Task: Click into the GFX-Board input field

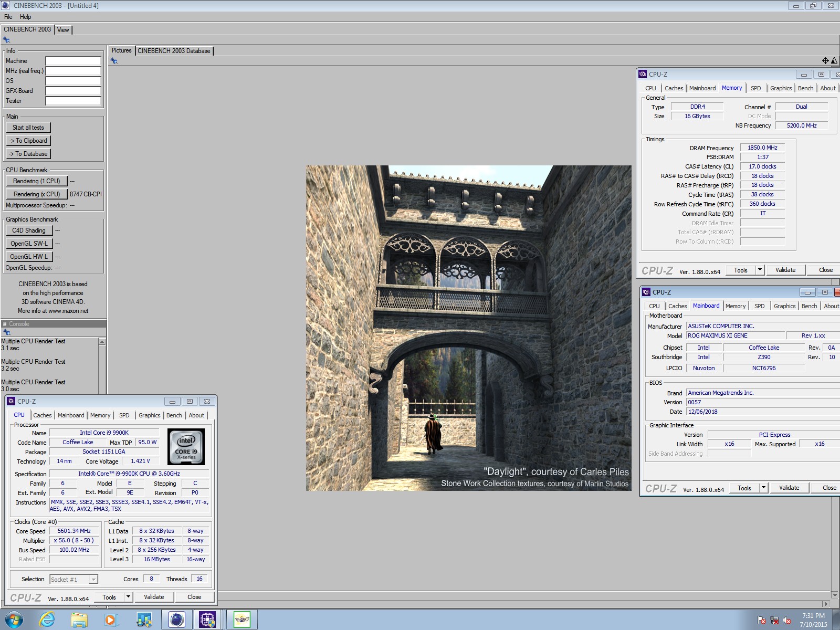Action: 73,91
